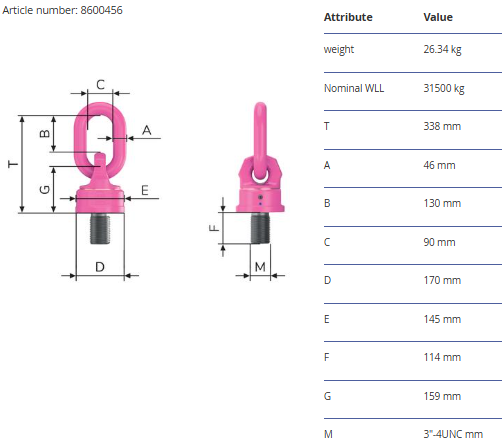
Task: Click the weight row value 26.34 kg
Action: pyautogui.click(x=442, y=49)
